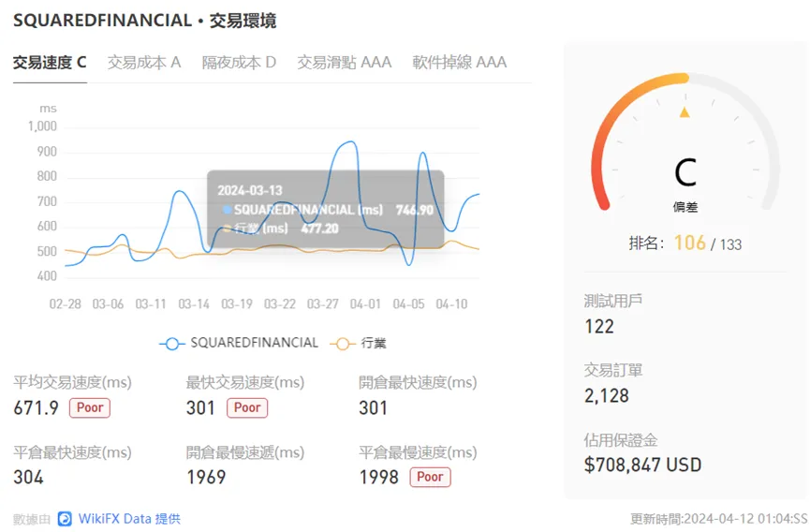This screenshot has width=810, height=532.
Task: Toggle 行業 series in chart legend
Action: click(x=358, y=343)
